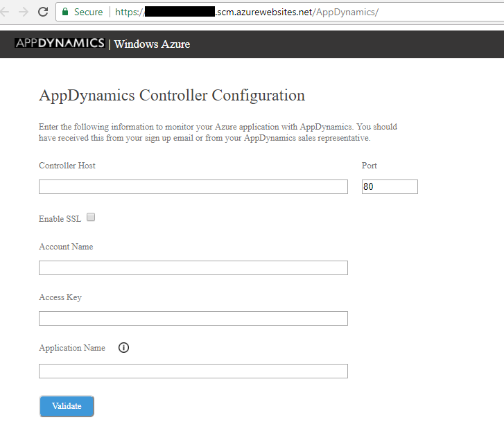The height and width of the screenshot is (447, 504).
Task: Click the AppDynamics Controller Configuration heading
Action: click(172, 95)
